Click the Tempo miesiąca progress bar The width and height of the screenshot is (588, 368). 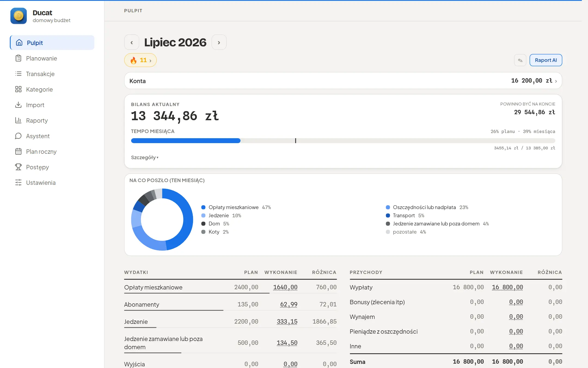coord(343,141)
